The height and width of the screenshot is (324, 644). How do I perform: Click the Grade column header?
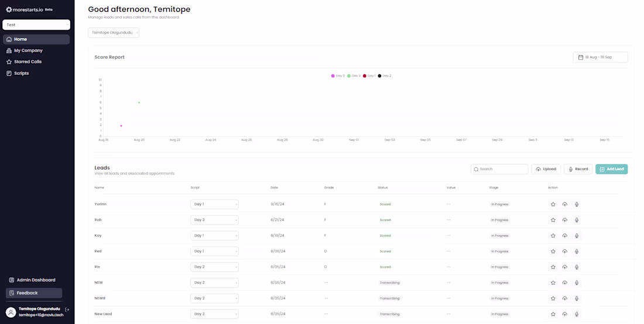pos(329,188)
